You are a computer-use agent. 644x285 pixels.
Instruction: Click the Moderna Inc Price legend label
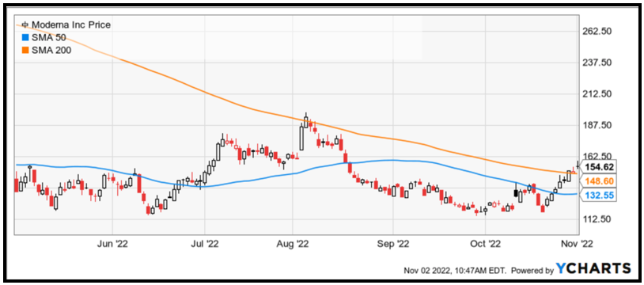[71, 25]
